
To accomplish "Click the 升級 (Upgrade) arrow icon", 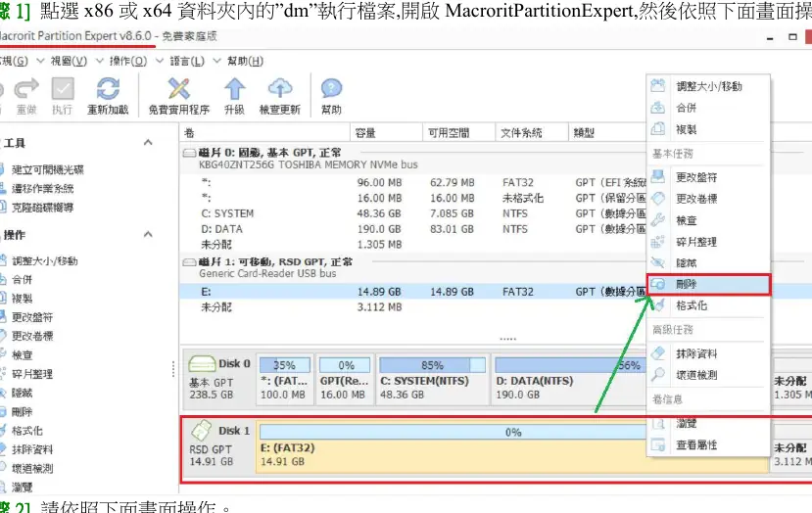I will [x=235, y=89].
